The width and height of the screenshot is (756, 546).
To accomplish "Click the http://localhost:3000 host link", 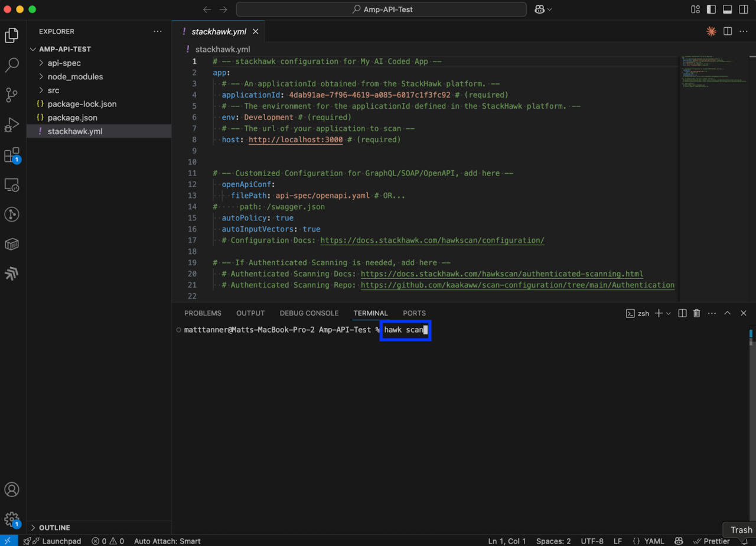I will tap(295, 140).
